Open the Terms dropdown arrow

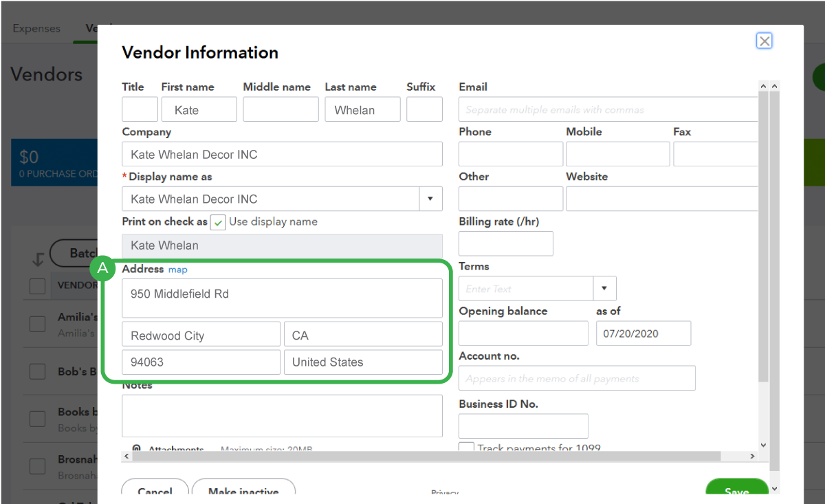604,288
